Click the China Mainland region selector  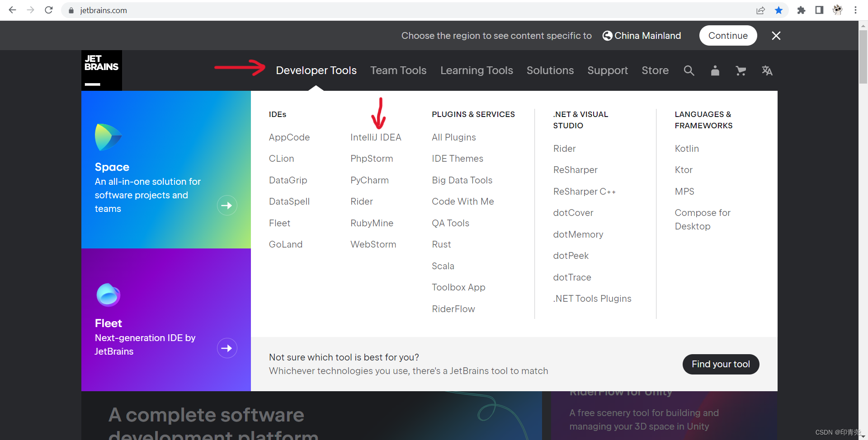tap(642, 36)
